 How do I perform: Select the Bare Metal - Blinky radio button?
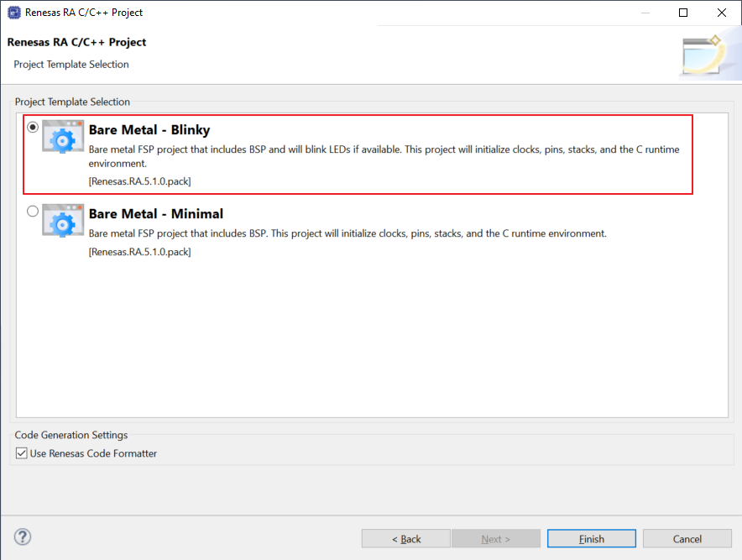click(x=33, y=128)
